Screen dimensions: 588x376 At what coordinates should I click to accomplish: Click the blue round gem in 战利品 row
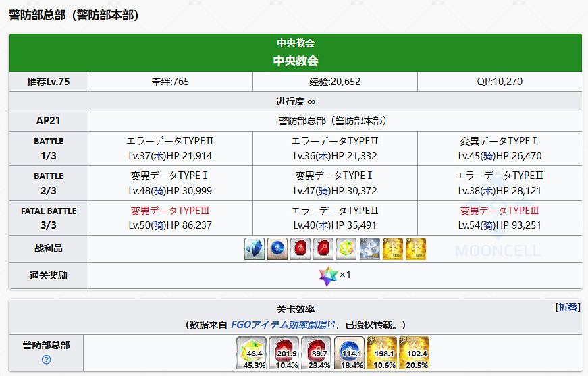click(x=277, y=248)
